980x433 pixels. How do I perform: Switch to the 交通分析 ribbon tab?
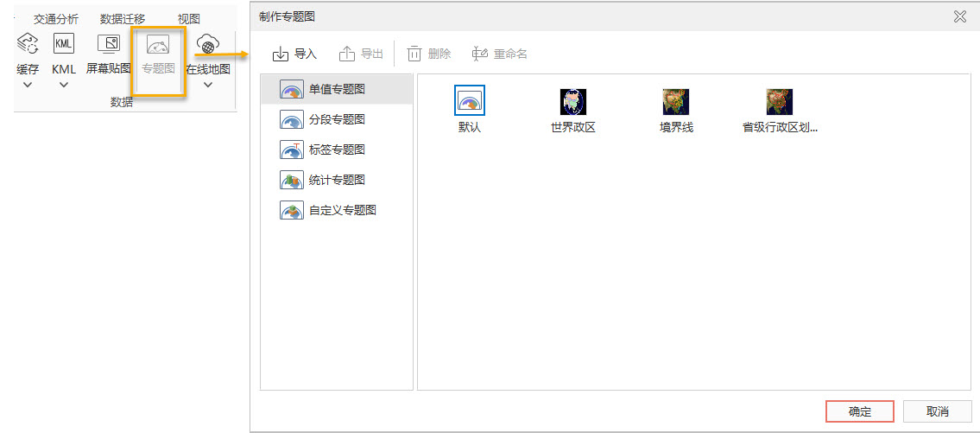click(x=56, y=19)
